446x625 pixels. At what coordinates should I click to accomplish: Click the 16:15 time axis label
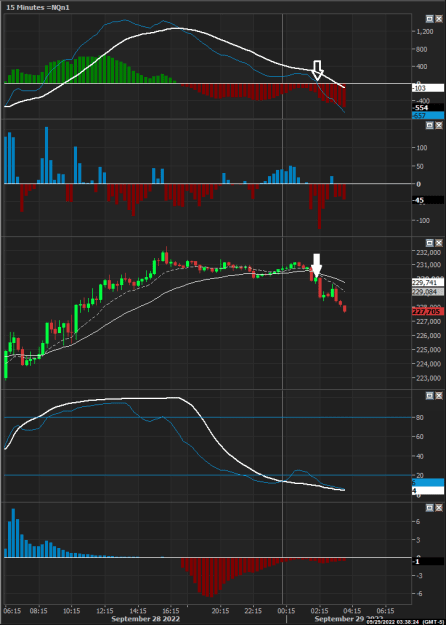pyautogui.click(x=170, y=611)
